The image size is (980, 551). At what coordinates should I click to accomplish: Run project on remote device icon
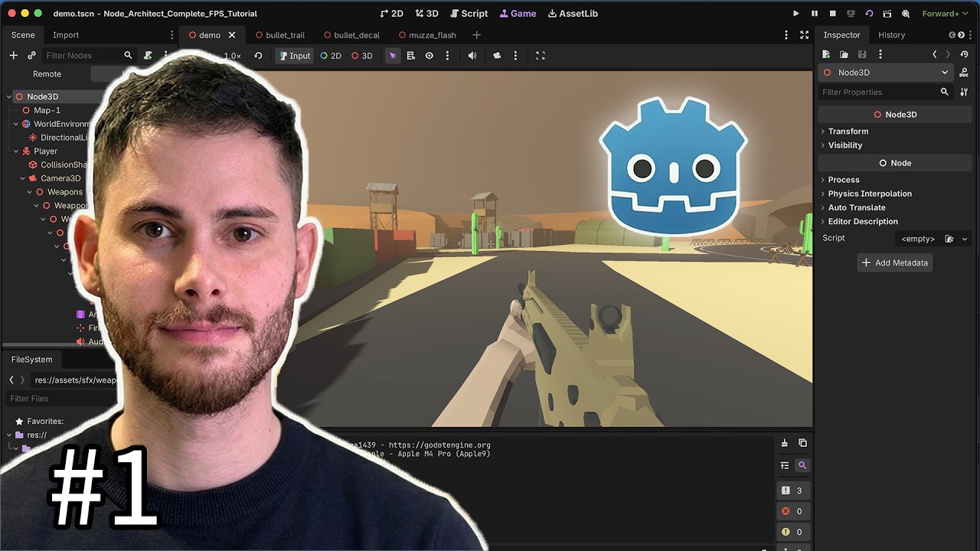pos(851,14)
